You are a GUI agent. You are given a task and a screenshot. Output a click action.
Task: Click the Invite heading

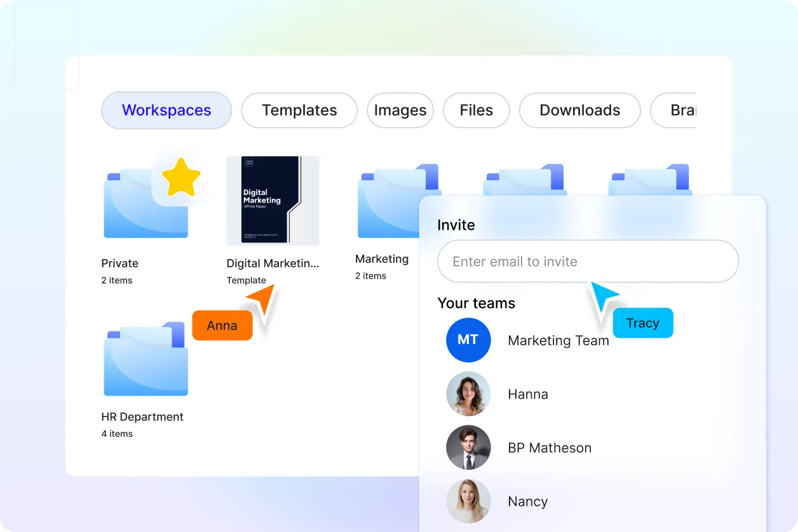456,225
